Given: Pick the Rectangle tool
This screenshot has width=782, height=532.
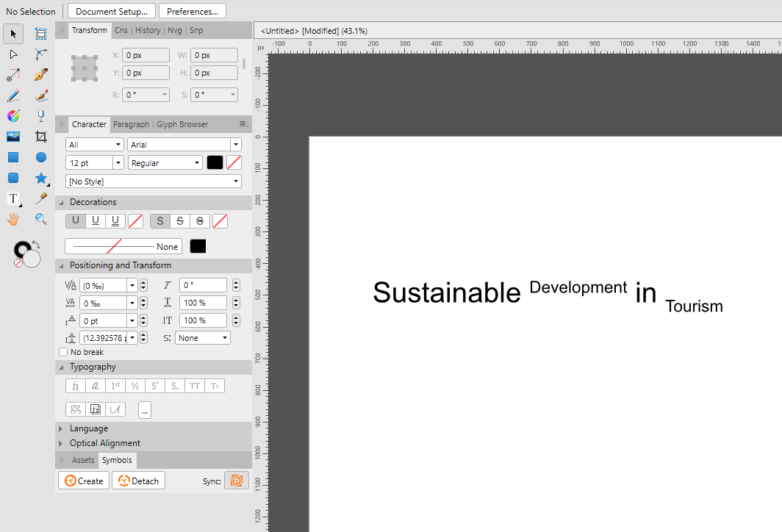Looking at the screenshot, I should pos(13,157).
